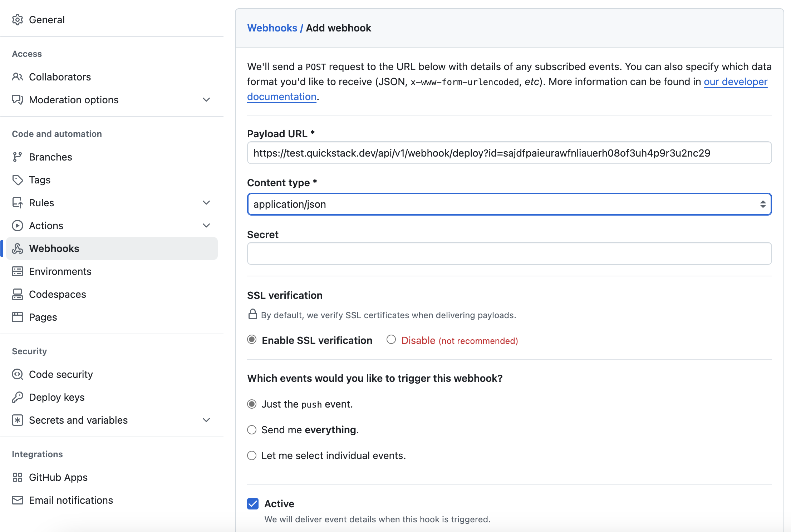Select 'Let me select individual events' option

[252, 455]
